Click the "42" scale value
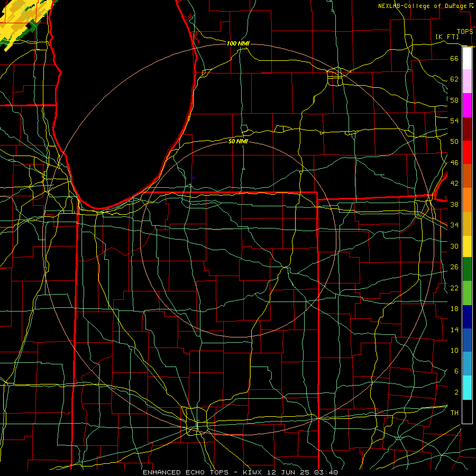This screenshot has height=476, width=476. (x=454, y=184)
